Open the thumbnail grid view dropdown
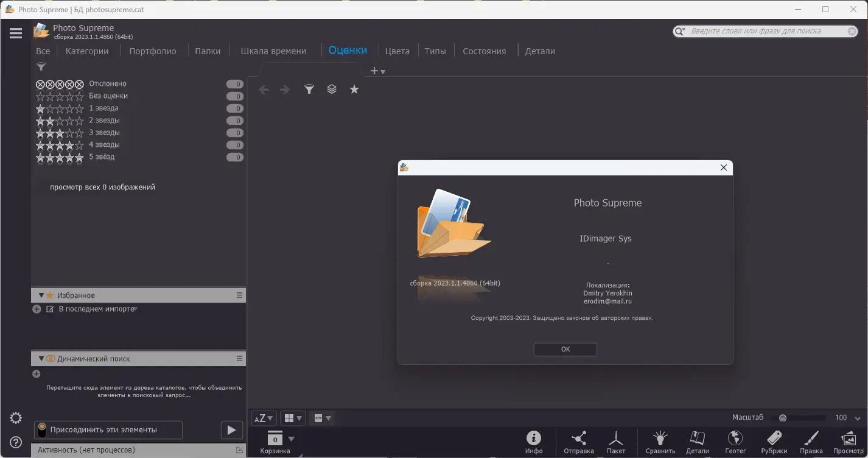The image size is (868, 458). coord(293,418)
